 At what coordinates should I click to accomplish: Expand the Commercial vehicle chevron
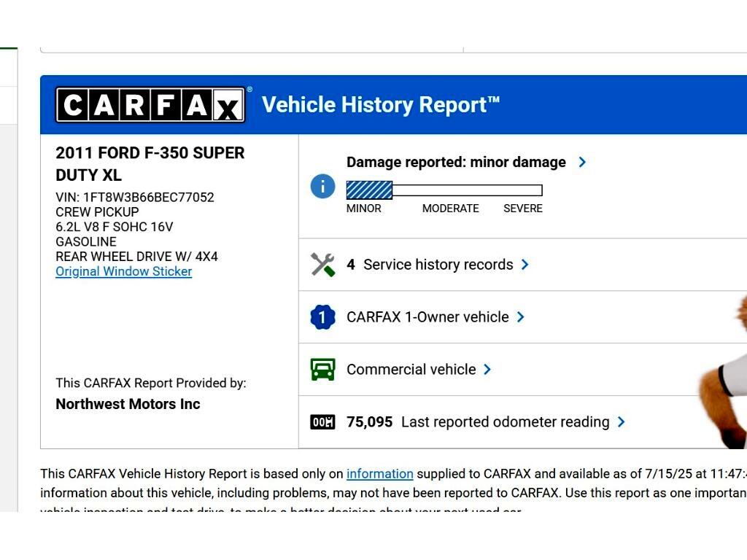tap(487, 370)
